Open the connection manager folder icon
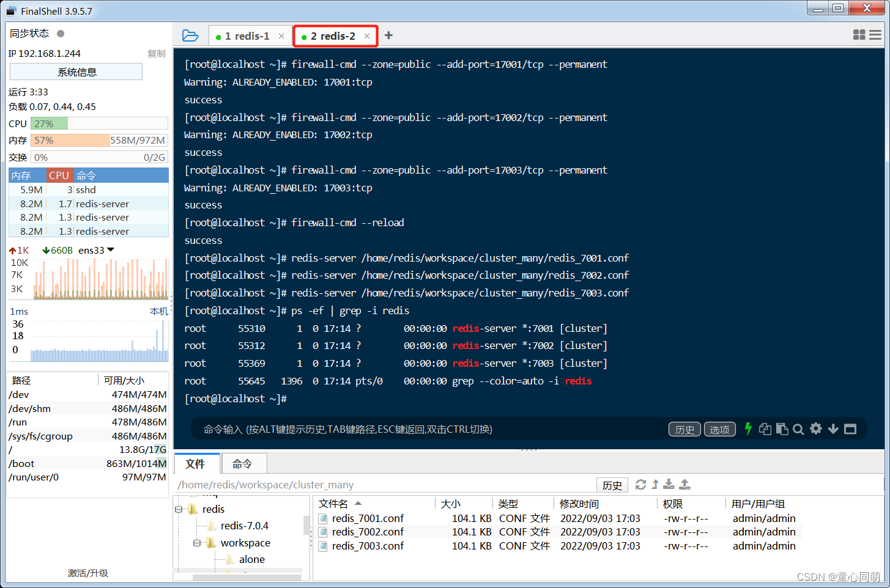Image resolution: width=890 pixels, height=588 pixels. point(190,36)
